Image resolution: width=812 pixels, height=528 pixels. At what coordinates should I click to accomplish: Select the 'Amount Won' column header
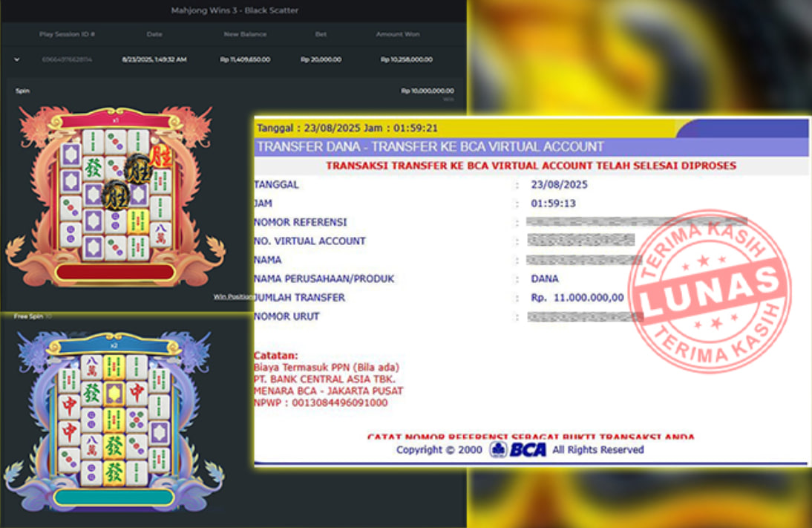[398, 34]
